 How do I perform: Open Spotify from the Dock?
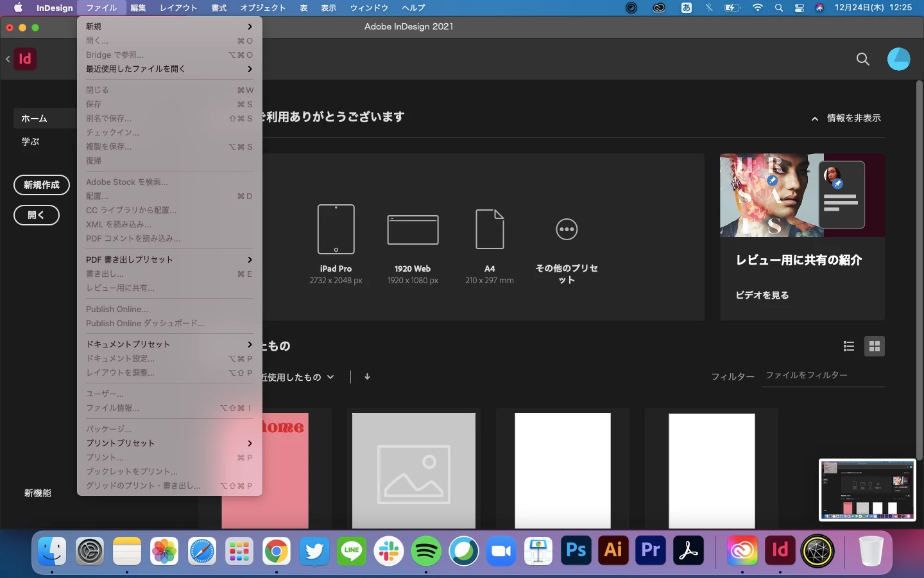click(426, 551)
